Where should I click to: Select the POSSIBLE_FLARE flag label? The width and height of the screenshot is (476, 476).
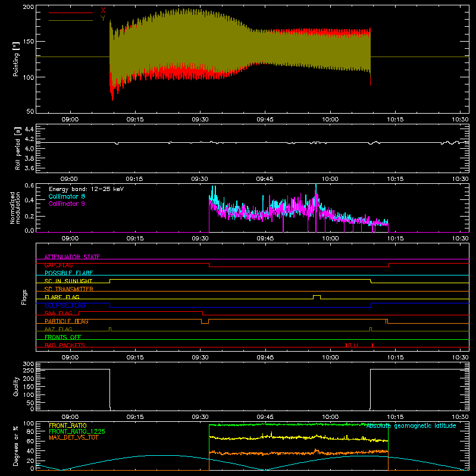68,273
